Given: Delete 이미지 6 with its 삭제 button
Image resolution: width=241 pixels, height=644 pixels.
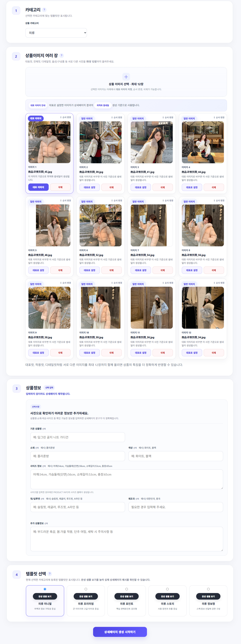Looking at the screenshot, I should (112, 270).
